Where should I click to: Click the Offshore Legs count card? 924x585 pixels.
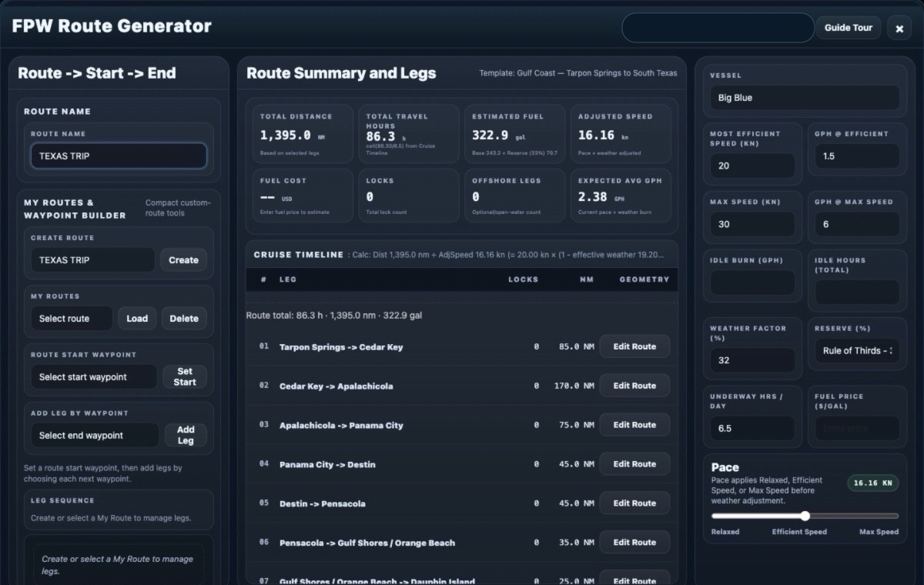tap(515, 196)
